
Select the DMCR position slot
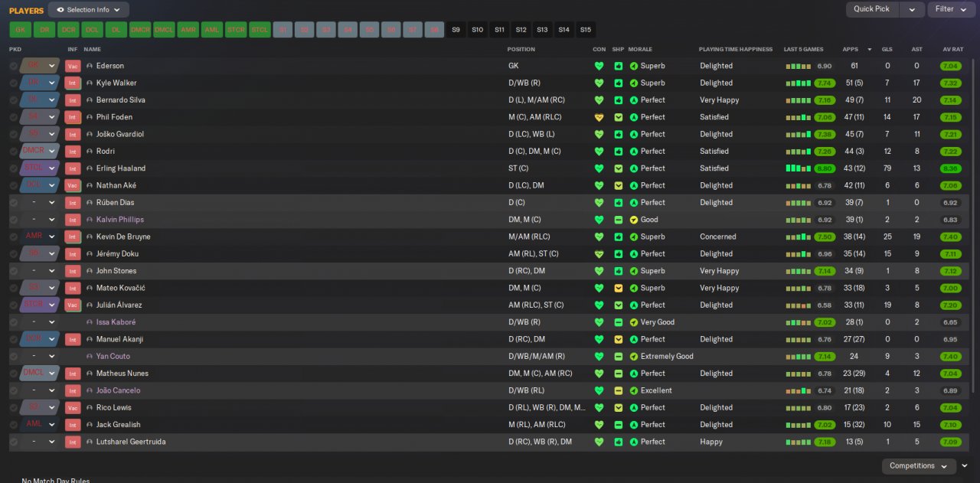[140, 30]
